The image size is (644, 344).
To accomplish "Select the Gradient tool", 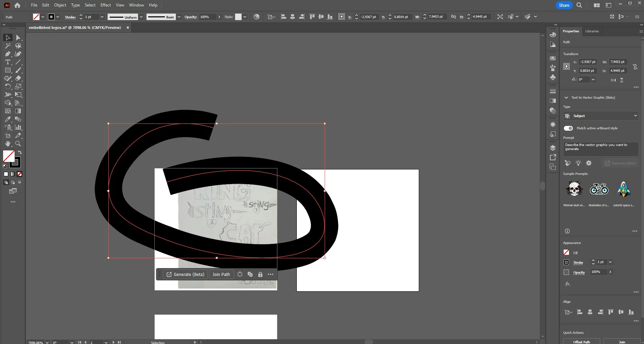I will [x=18, y=111].
